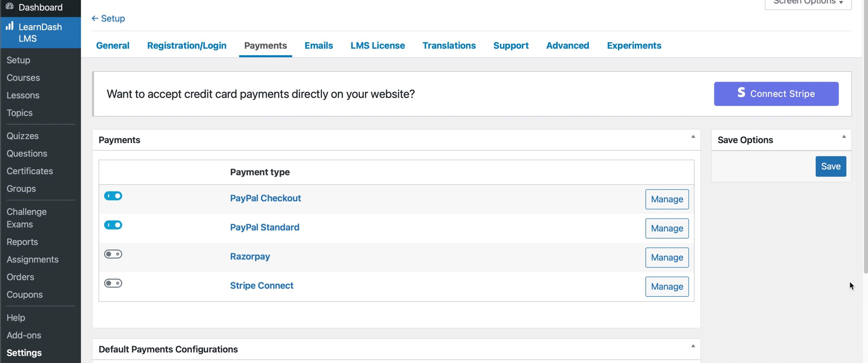The height and width of the screenshot is (363, 868).
Task: Open Settings in the sidebar
Action: 24,353
